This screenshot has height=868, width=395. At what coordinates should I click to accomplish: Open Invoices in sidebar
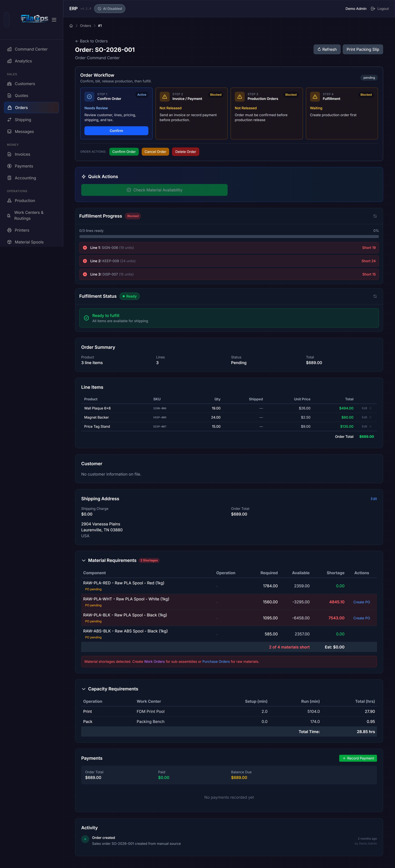coord(31,154)
